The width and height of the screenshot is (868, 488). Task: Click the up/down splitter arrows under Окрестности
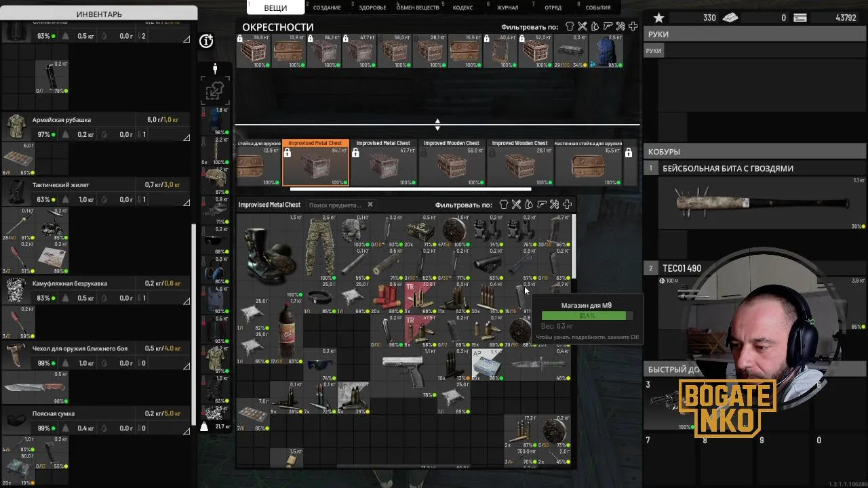pos(437,125)
